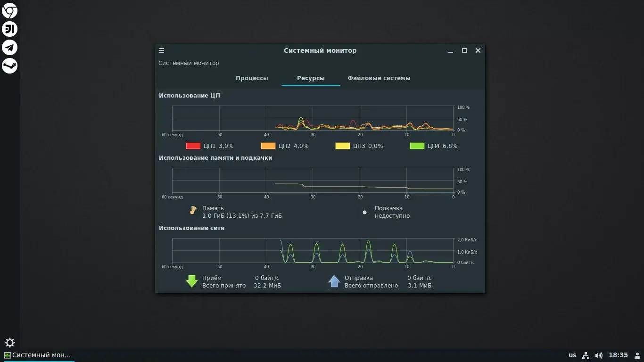Switch the us keyboard layout indicator
This screenshot has height=362, width=644.
(x=572, y=355)
